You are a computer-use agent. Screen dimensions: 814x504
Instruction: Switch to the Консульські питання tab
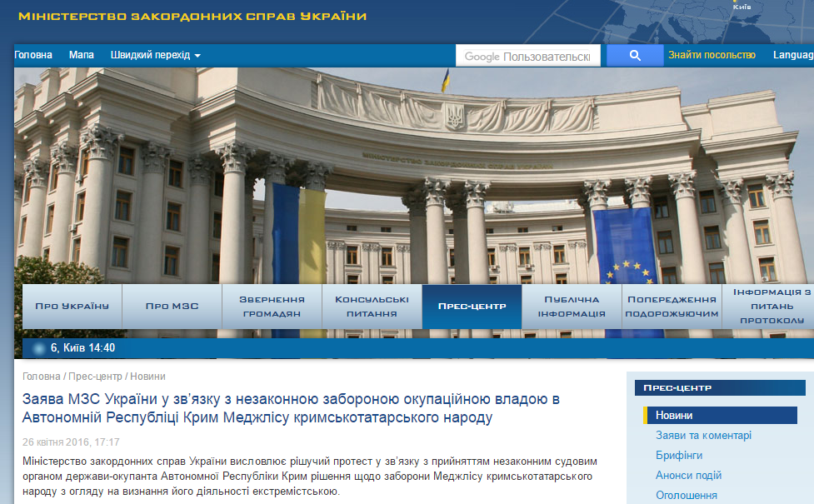tap(371, 307)
